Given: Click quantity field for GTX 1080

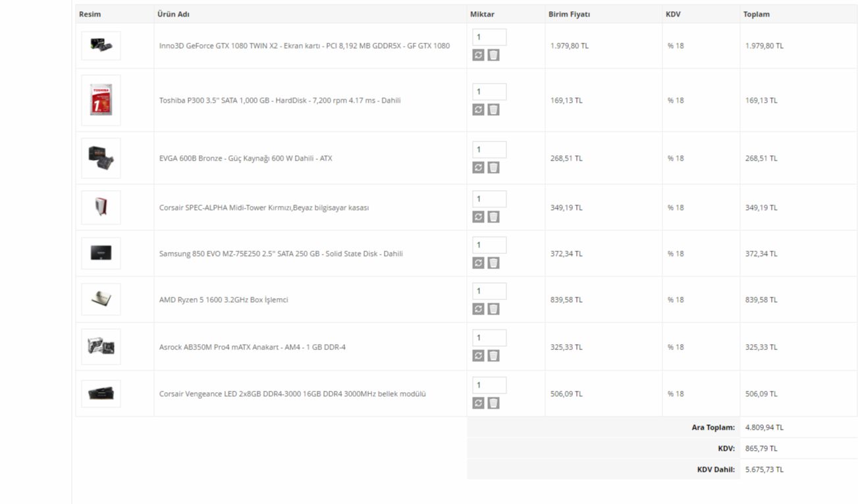Looking at the screenshot, I should point(489,38).
